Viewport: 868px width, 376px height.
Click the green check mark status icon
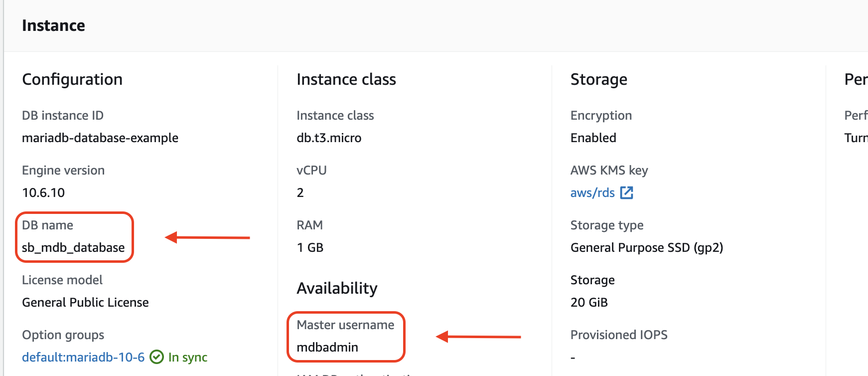click(156, 357)
